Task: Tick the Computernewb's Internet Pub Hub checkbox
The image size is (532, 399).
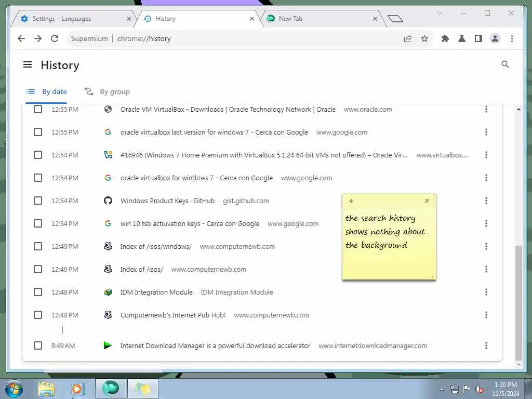Action: 38,315
